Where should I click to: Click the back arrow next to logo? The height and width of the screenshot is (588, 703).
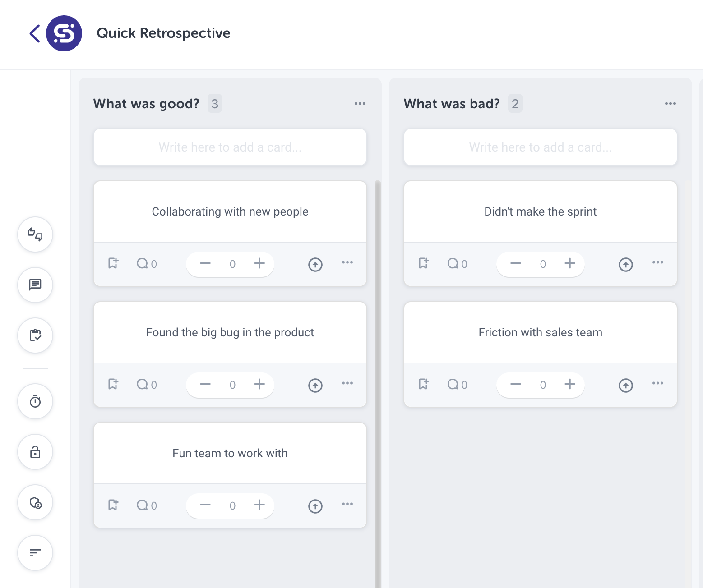click(35, 33)
